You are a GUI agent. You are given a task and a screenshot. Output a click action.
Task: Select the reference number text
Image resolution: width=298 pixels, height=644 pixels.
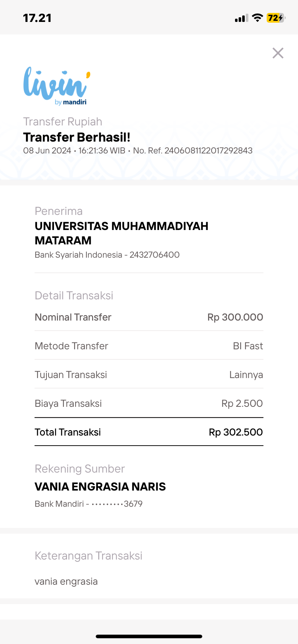tap(208, 151)
